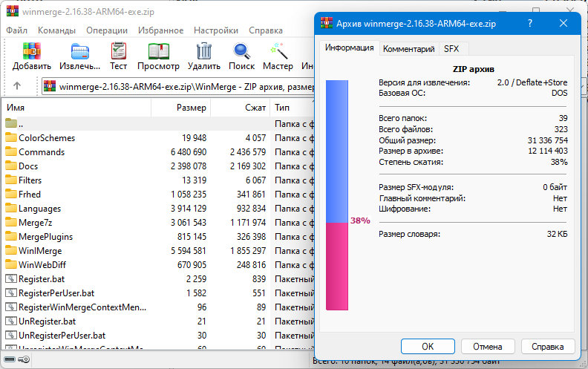Image resolution: width=588 pixels, height=369 pixels.
Task: Click the UnRegister.bat file icon
Action: click(x=11, y=321)
